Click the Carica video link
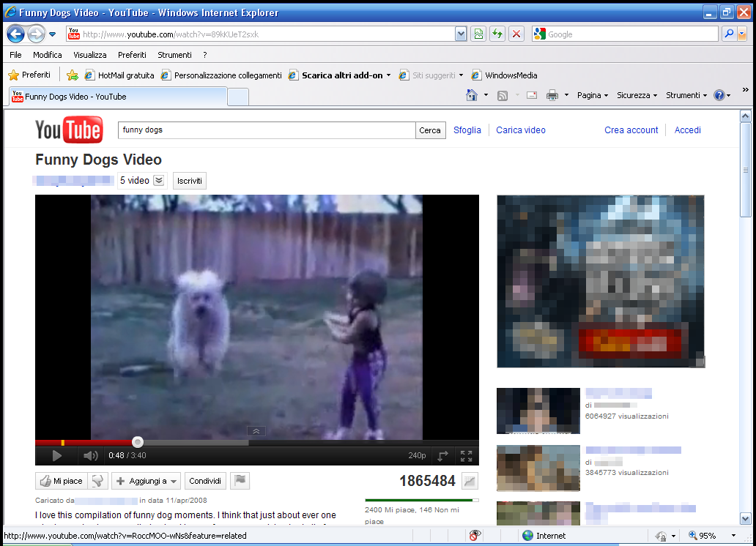Viewport: 756px width, 546px height. (x=521, y=130)
